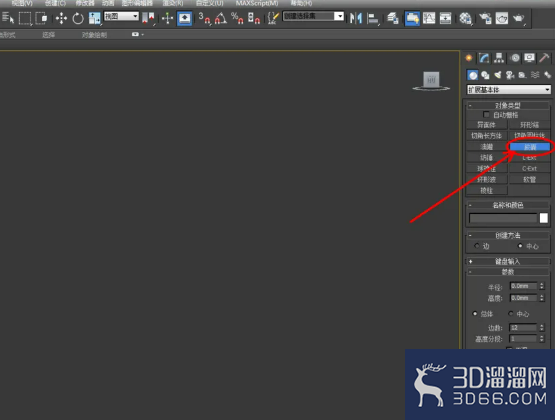Collapse the 对象类型 rollout
555x420 pixels.
click(508, 105)
